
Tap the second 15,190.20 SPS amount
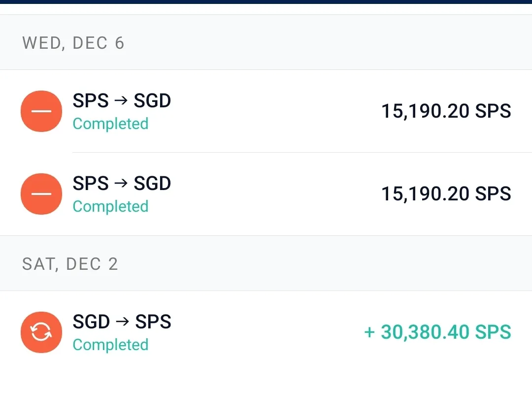pyautogui.click(x=446, y=194)
